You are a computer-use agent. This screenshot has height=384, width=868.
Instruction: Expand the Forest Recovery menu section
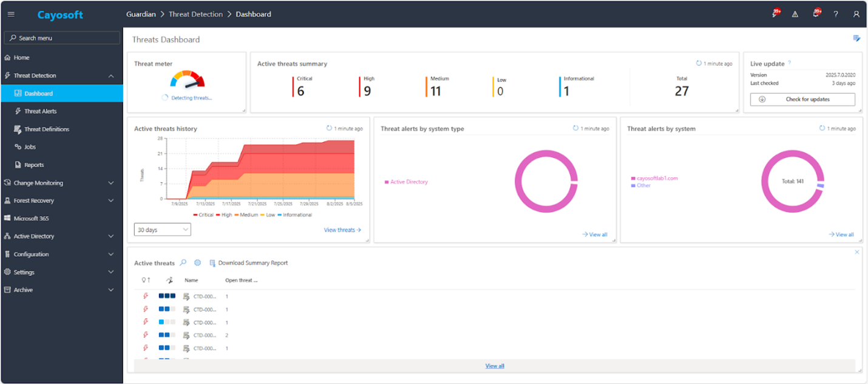coord(111,201)
